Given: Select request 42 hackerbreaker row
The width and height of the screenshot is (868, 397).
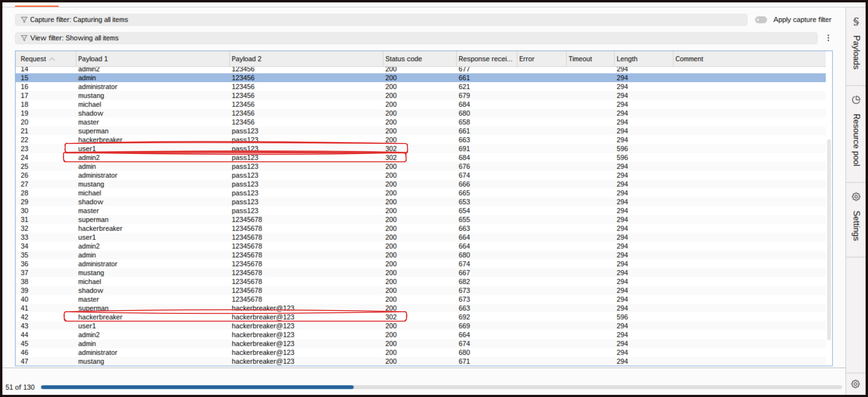Looking at the screenshot, I should 100,317.
